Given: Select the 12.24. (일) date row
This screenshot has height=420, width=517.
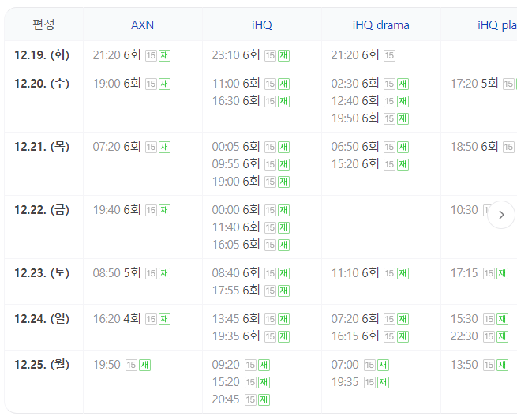Looking at the screenshot, I should pyautogui.click(x=42, y=319).
